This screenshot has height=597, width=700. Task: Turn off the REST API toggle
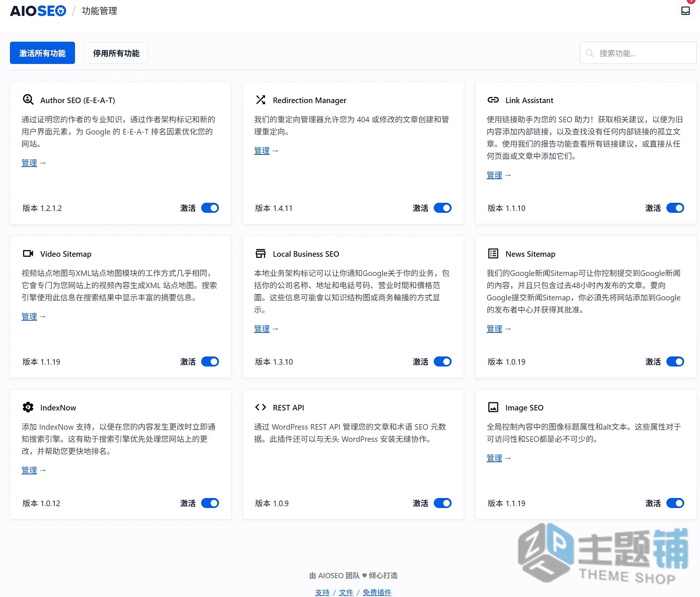pyautogui.click(x=443, y=503)
